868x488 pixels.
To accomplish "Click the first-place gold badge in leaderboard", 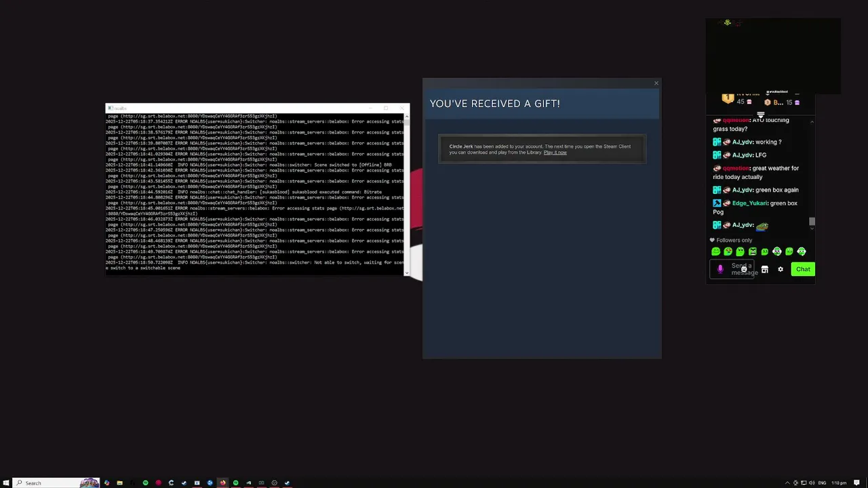I will pyautogui.click(x=728, y=98).
